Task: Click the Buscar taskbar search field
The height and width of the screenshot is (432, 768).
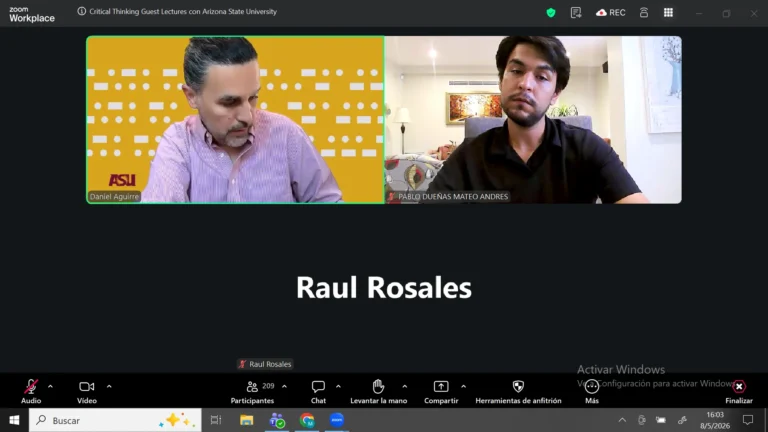Action: pos(115,420)
